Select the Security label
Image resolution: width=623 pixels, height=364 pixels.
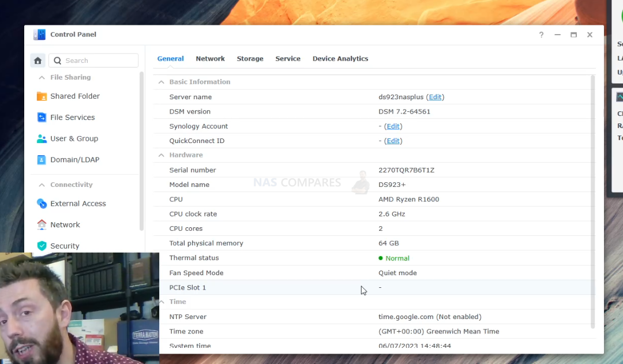[x=65, y=246]
